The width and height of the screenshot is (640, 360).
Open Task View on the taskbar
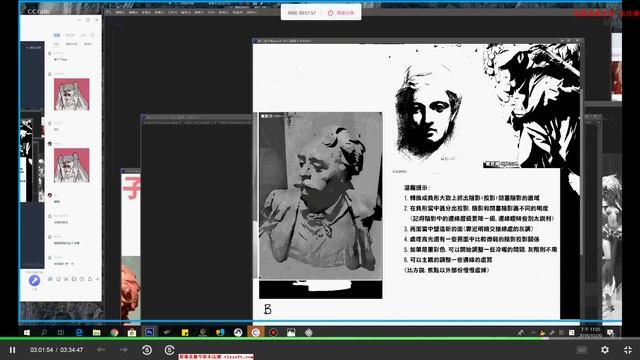(61, 332)
